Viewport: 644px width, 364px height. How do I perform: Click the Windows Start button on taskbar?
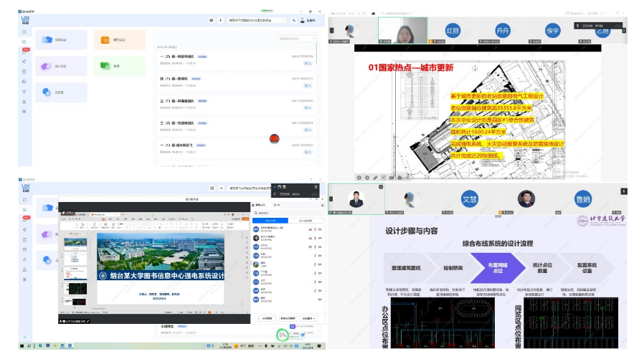[23, 346]
